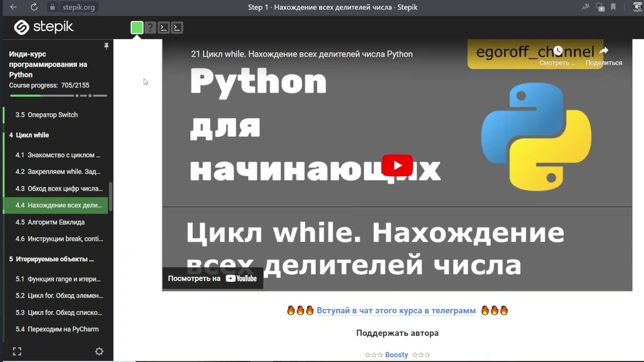Click Посмотреть на YouTube button
The width and height of the screenshot is (644, 362).
212,279
